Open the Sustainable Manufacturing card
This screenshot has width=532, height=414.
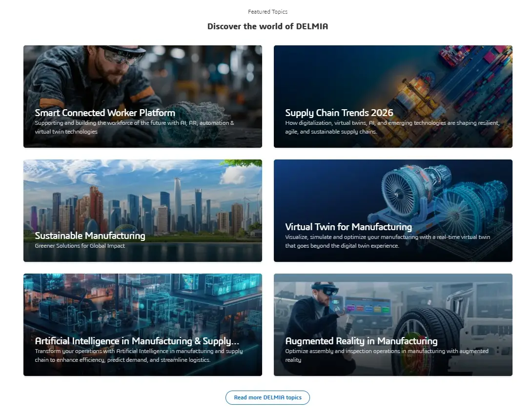pyautogui.click(x=143, y=211)
